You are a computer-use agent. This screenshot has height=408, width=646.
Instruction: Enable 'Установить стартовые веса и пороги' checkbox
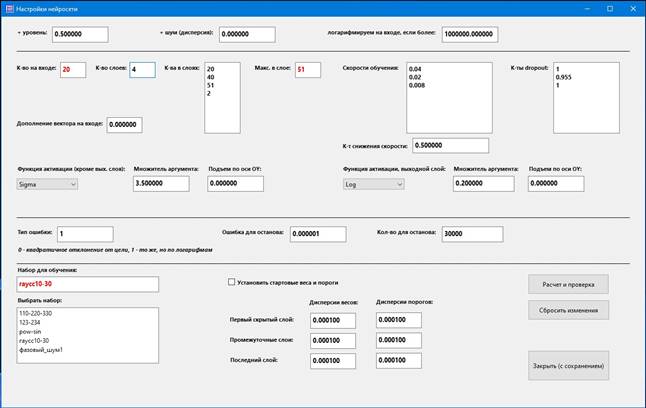(233, 282)
